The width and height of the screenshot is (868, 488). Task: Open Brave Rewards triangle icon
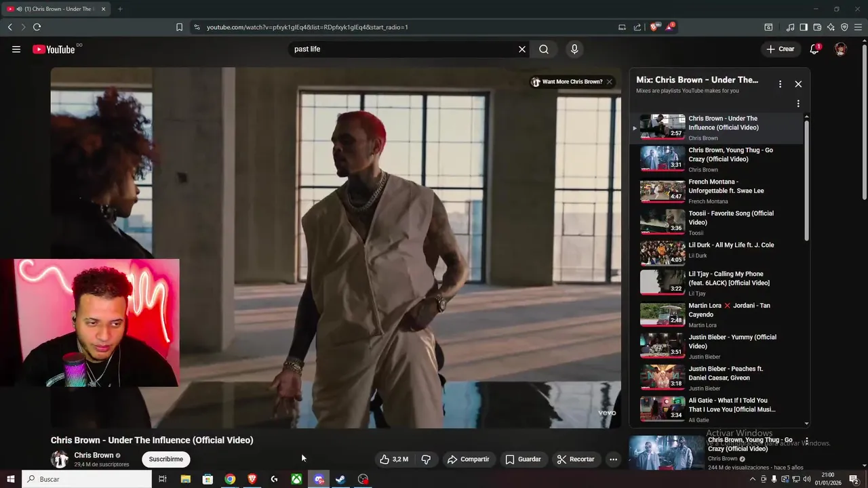pos(670,27)
